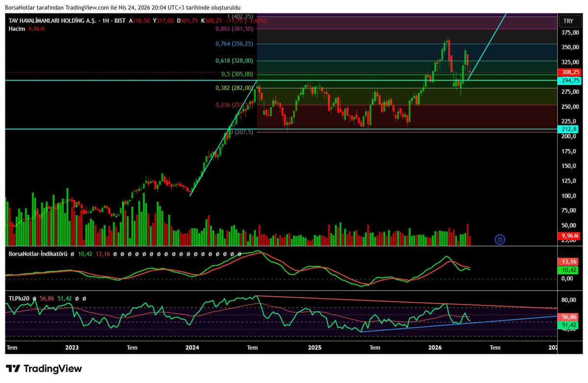Screen dimensions: 588x383
Task: Click the 275,00 price axis label
Action: [x=570, y=92]
